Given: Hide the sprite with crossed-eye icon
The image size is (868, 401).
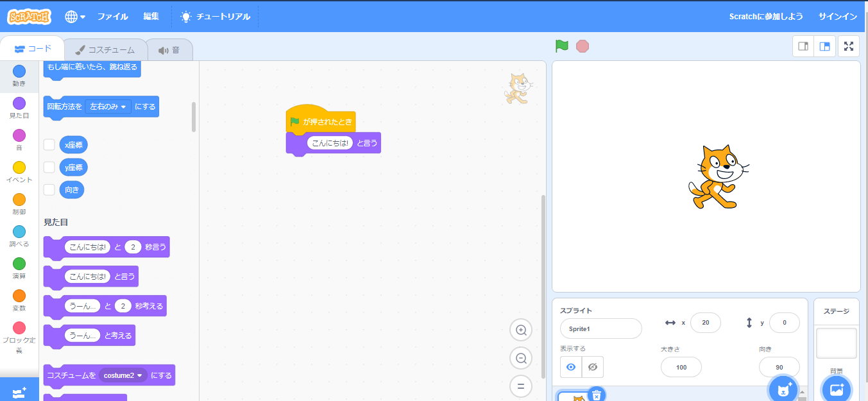Looking at the screenshot, I should point(593,367).
